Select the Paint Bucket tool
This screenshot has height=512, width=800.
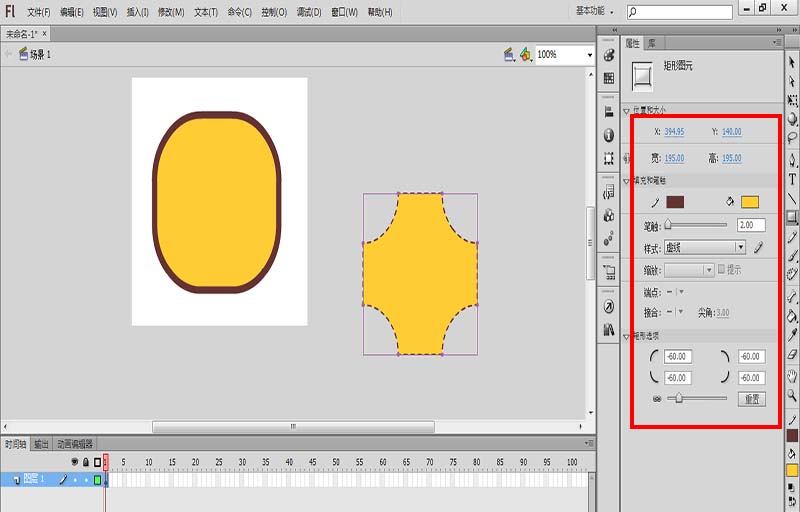(792, 316)
